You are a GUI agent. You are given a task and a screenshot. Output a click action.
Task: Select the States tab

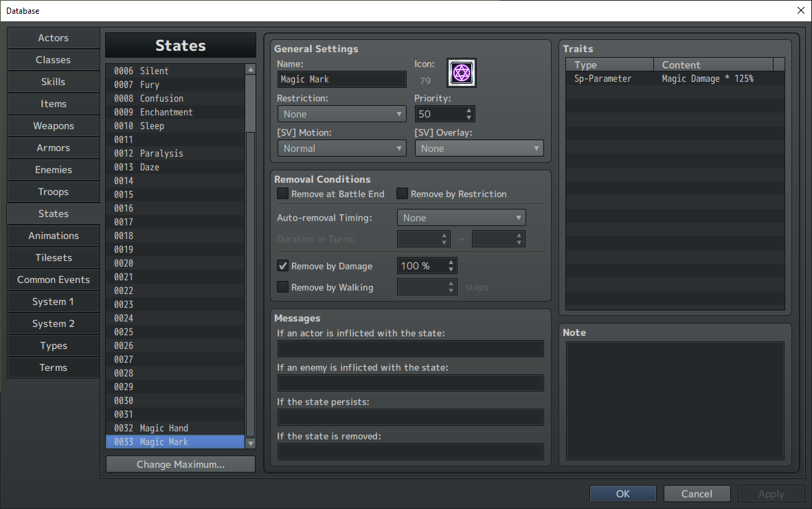(x=54, y=214)
